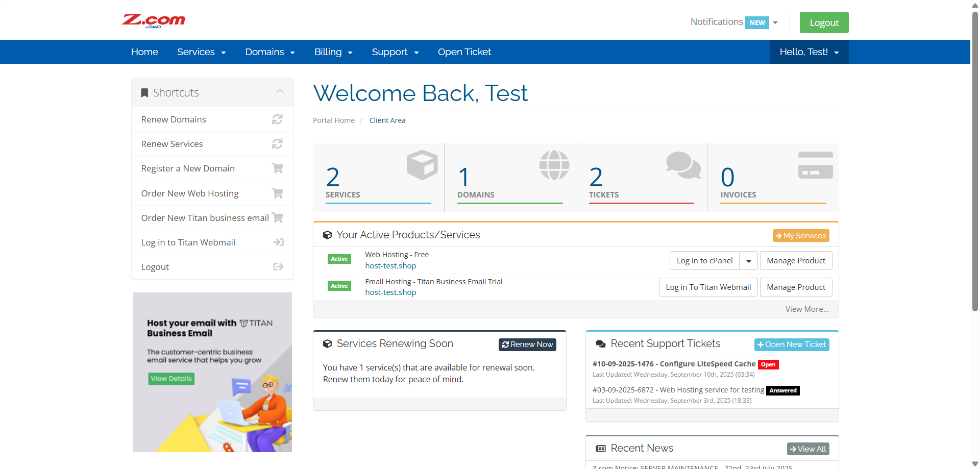Click the credit card icon on Invoices tile
The width and height of the screenshot is (980, 469).
[816, 165]
